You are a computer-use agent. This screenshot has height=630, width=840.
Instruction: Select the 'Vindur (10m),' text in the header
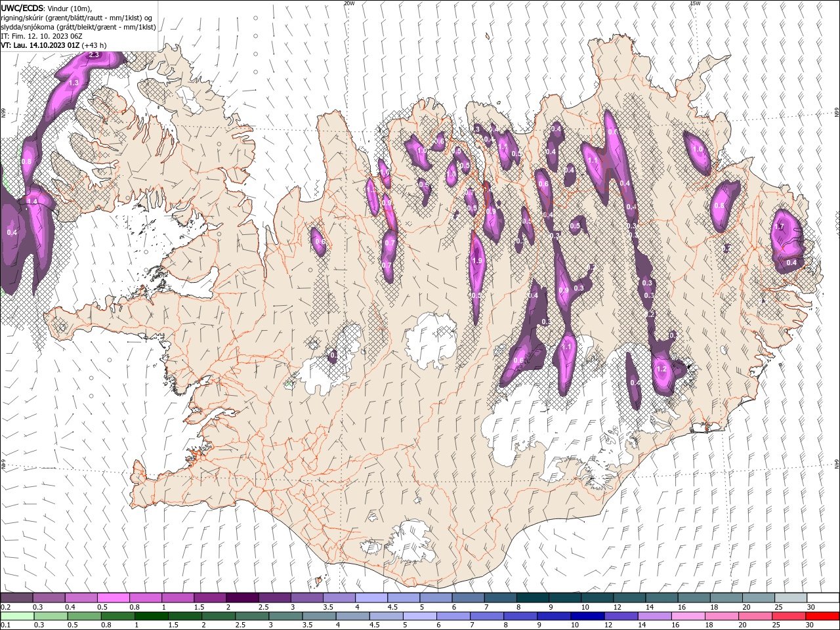pos(71,8)
